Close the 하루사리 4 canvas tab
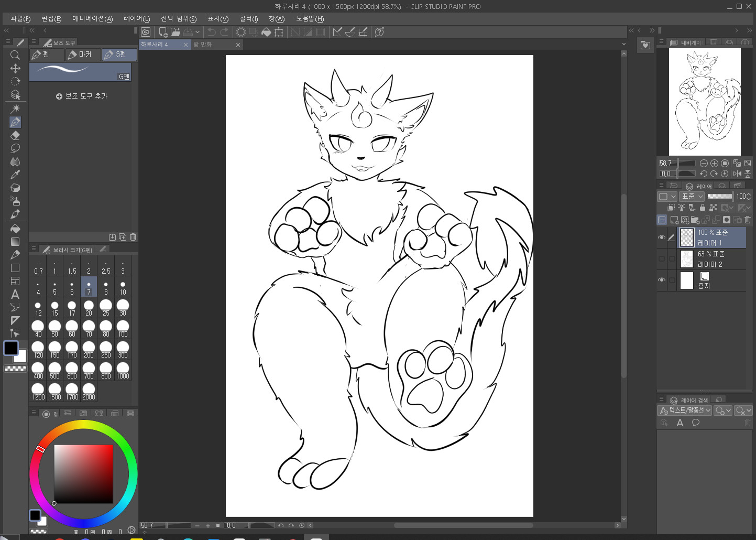This screenshot has height=540, width=756. tap(185, 45)
